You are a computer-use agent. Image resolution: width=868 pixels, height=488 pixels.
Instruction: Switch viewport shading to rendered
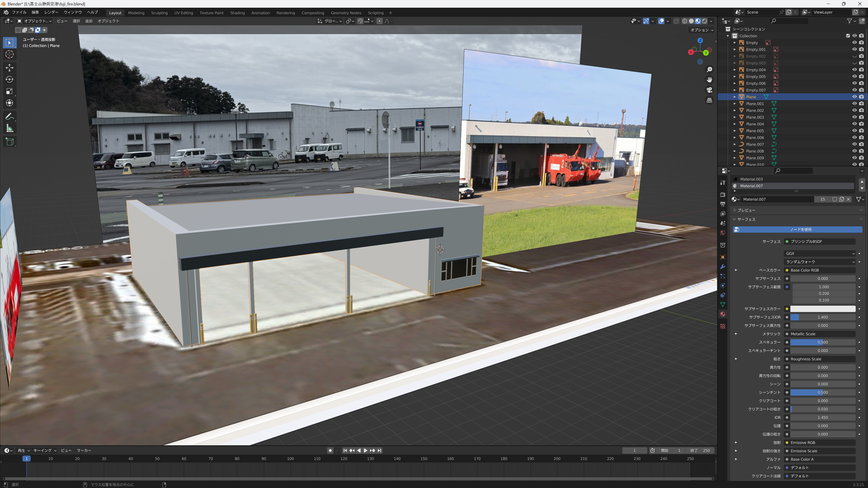click(x=704, y=21)
